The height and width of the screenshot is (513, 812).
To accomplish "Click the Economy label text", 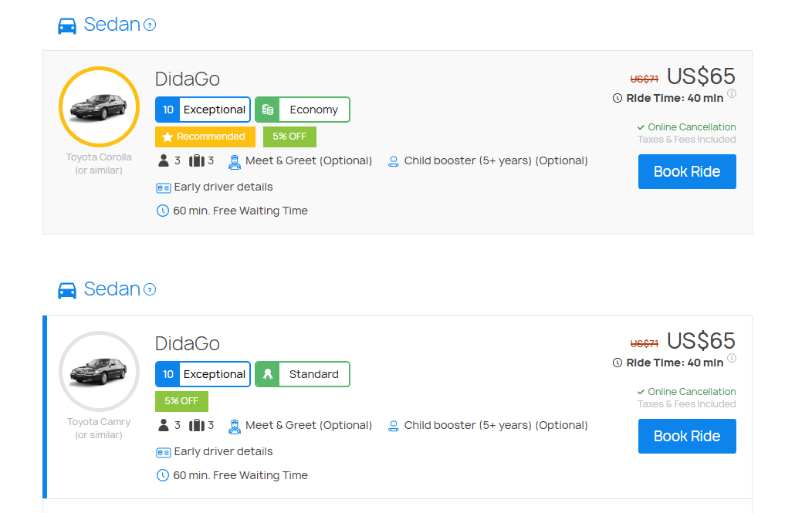I will coord(314,110).
